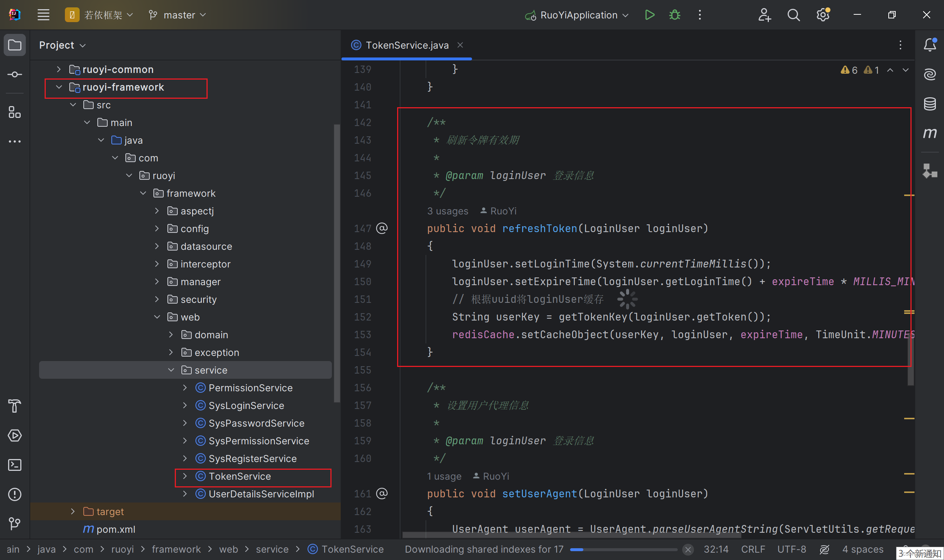944x560 pixels.
Task: Collapse the ruoyi-framework module node
Action: coord(59,87)
